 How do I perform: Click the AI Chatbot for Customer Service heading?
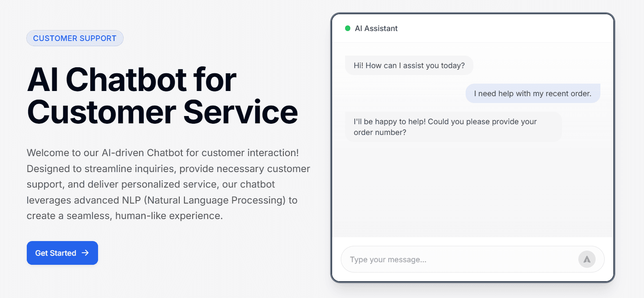(162, 96)
